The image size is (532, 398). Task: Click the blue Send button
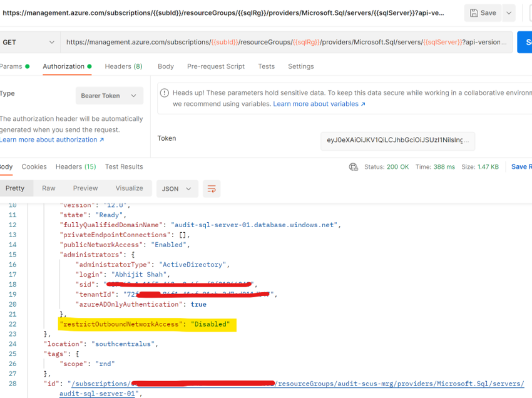(x=524, y=43)
